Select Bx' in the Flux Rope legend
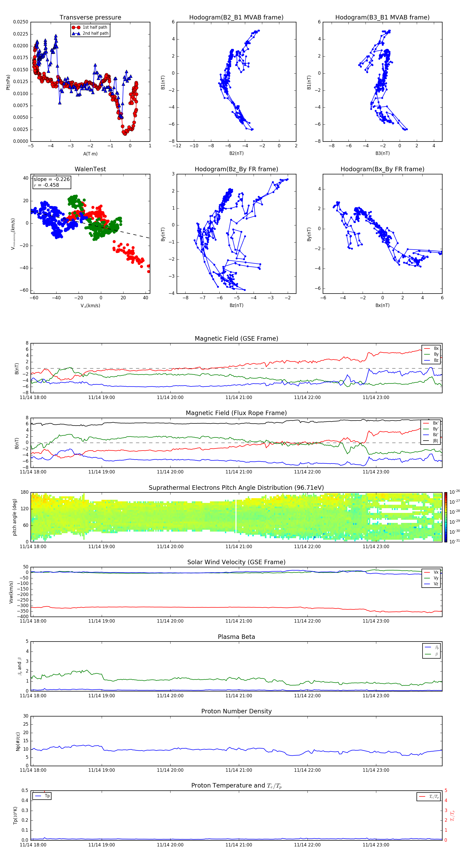 (431, 423)
